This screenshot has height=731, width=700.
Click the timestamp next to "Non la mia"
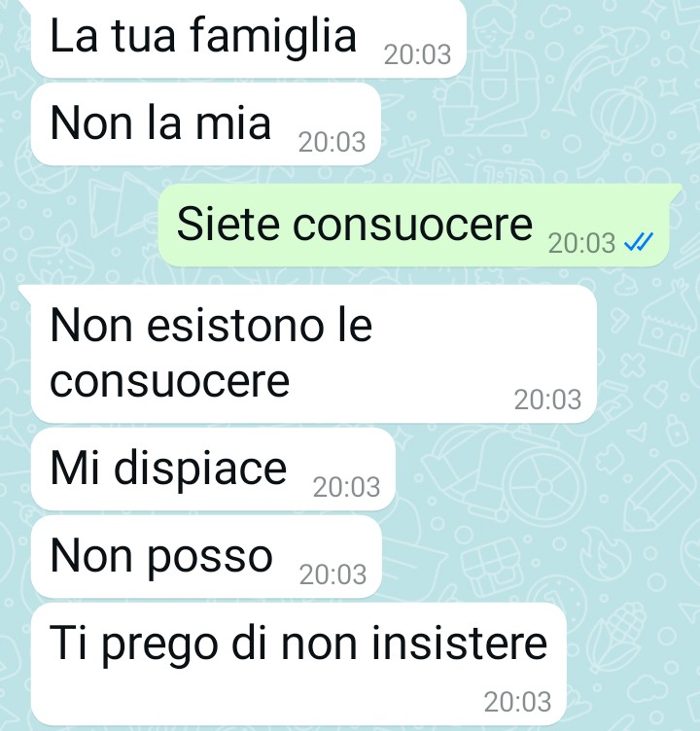[332, 142]
